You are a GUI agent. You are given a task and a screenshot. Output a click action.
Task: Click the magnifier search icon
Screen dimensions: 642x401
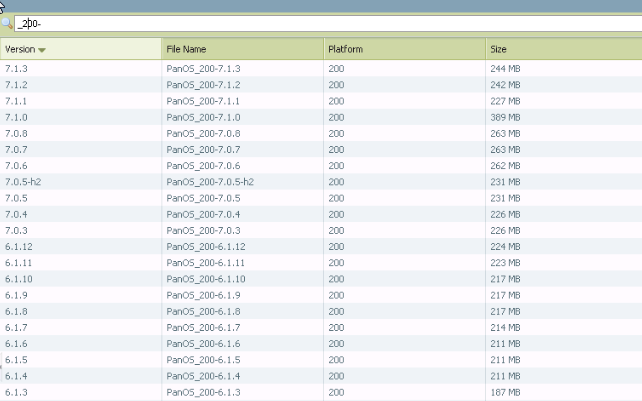[7, 23]
